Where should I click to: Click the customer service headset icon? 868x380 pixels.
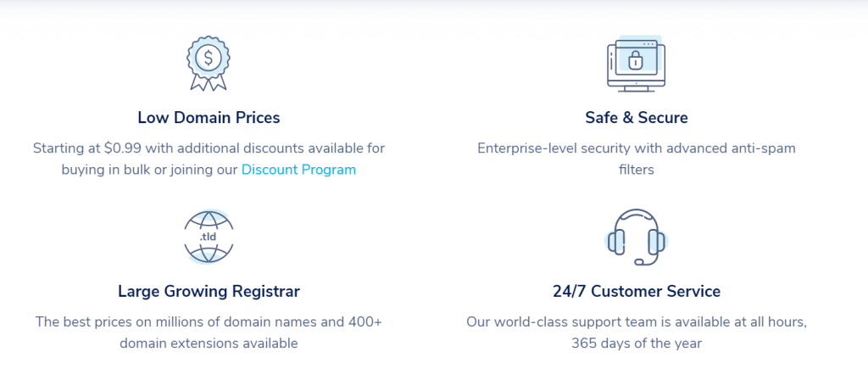click(636, 238)
